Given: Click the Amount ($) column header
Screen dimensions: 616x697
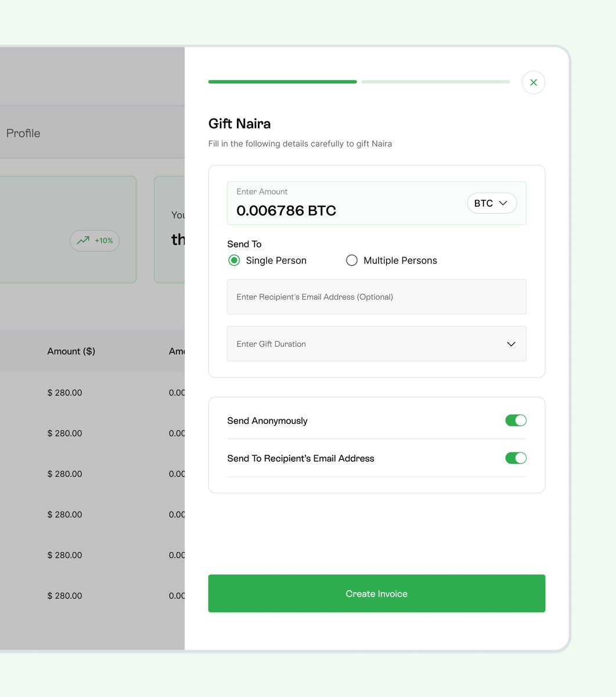Looking at the screenshot, I should click(71, 351).
